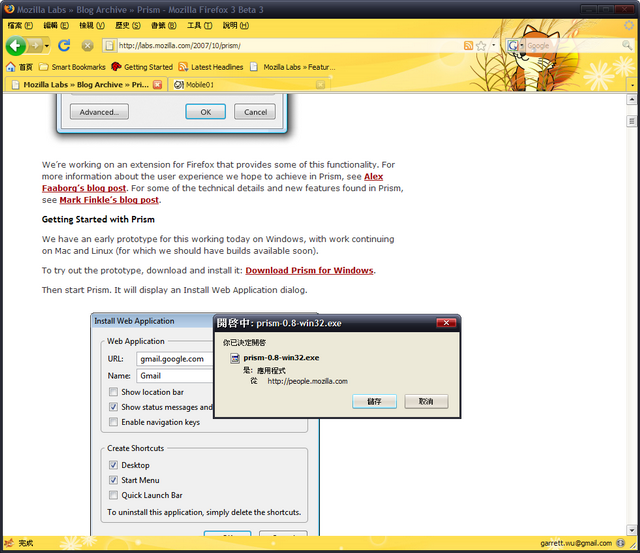Click the URL field showing gmail.google.com
This screenshot has height=553, width=640.
pos(175,359)
